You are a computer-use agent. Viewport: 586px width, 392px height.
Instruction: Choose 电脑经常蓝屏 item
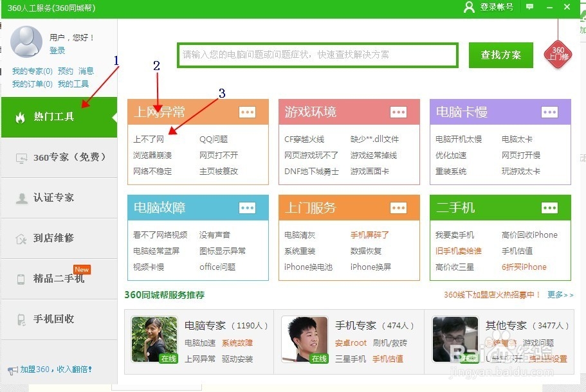click(156, 251)
